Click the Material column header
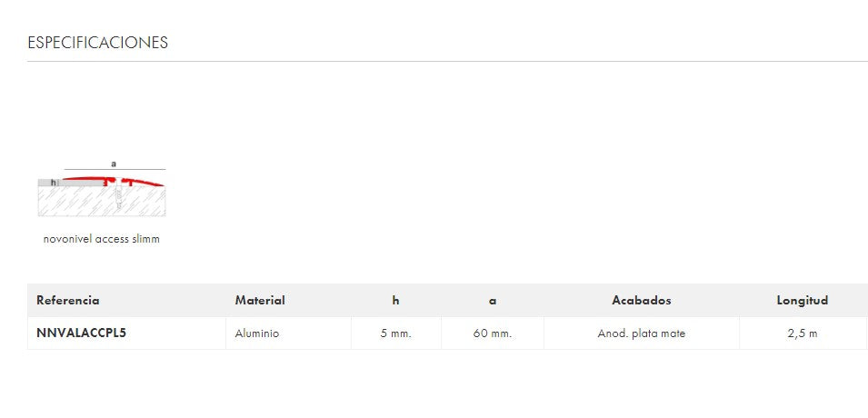 (260, 300)
